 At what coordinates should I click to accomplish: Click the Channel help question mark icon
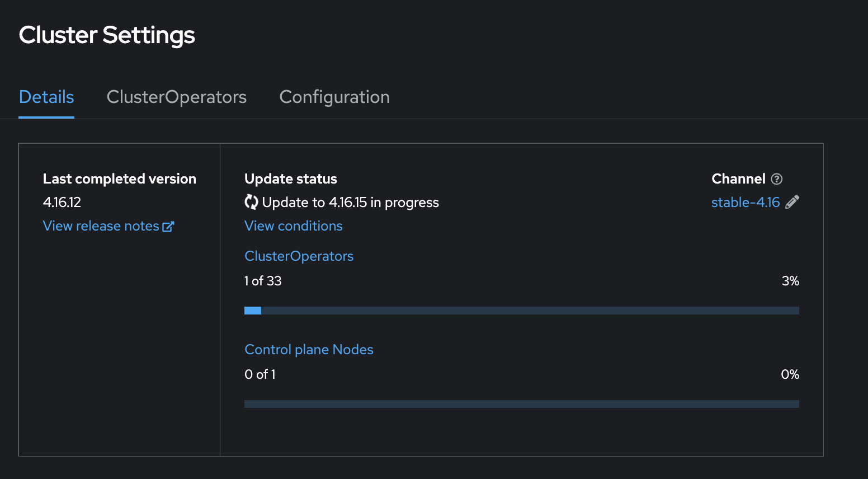pos(776,179)
